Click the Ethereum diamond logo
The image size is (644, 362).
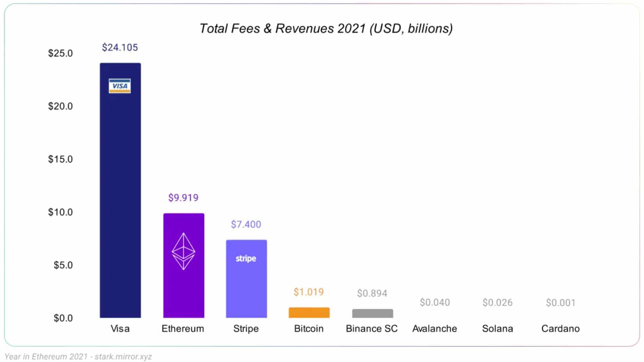[x=183, y=251]
